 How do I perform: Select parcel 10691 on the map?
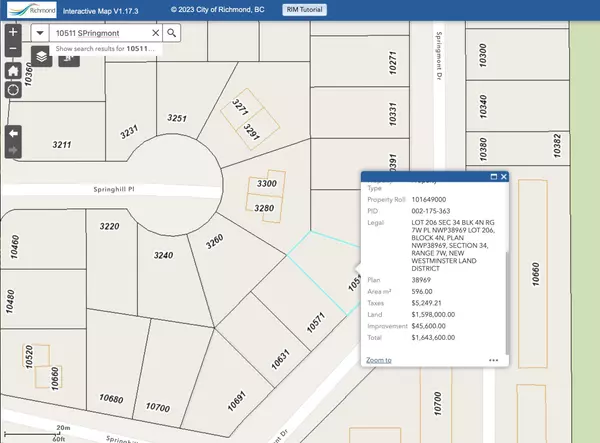[236, 401]
